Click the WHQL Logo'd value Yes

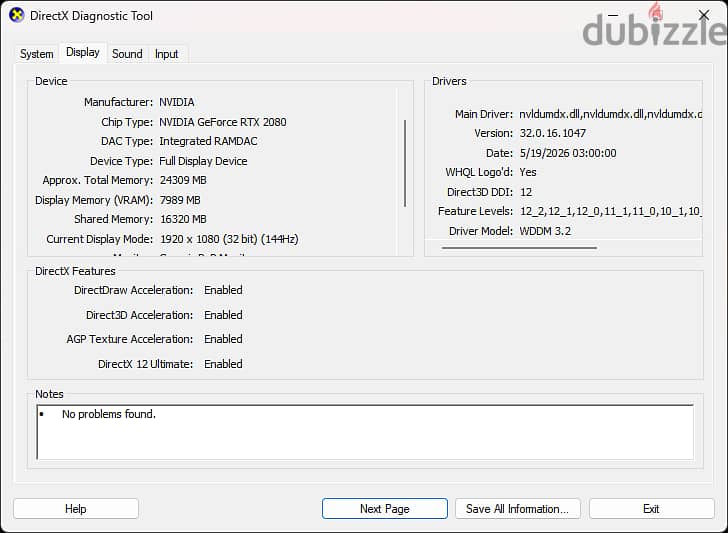point(528,172)
